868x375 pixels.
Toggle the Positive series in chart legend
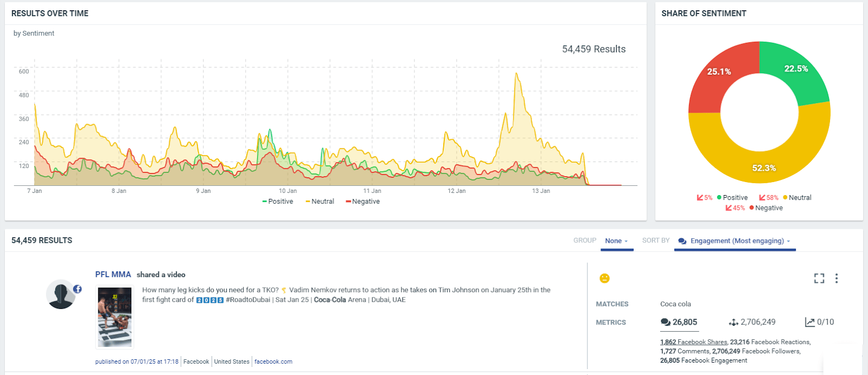coord(278,202)
